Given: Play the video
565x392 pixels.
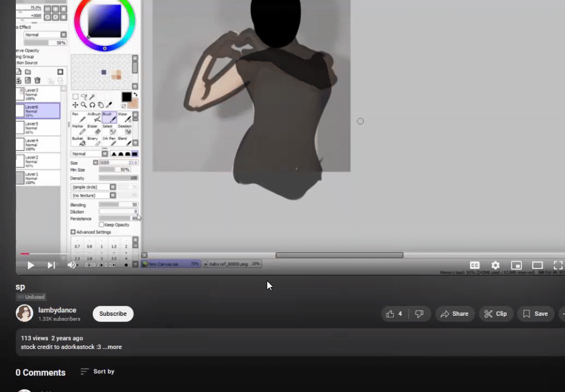Looking at the screenshot, I should [31, 265].
